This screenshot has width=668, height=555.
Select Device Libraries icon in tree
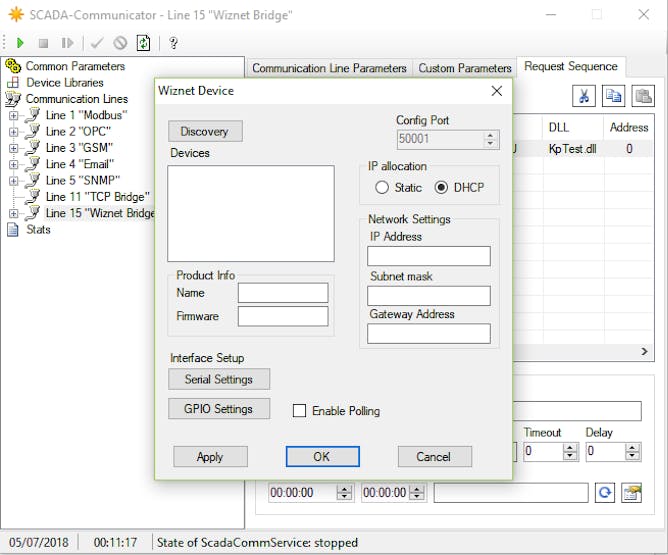[x=13, y=82]
